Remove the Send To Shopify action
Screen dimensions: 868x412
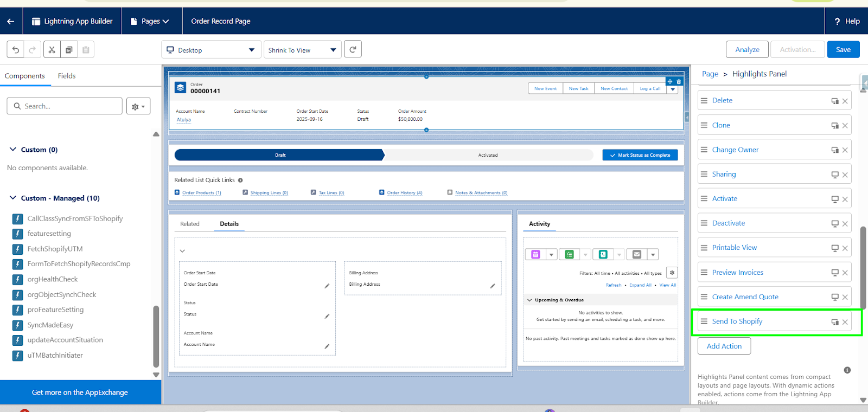click(845, 322)
